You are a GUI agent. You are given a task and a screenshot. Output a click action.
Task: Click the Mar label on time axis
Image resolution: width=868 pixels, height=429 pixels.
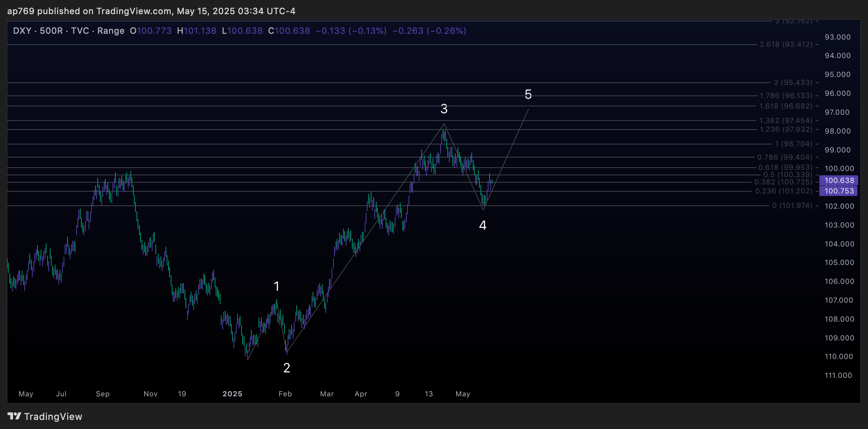pos(327,394)
